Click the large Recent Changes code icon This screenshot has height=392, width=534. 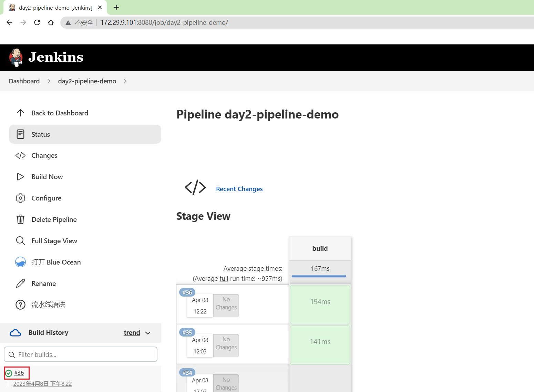[195, 187]
